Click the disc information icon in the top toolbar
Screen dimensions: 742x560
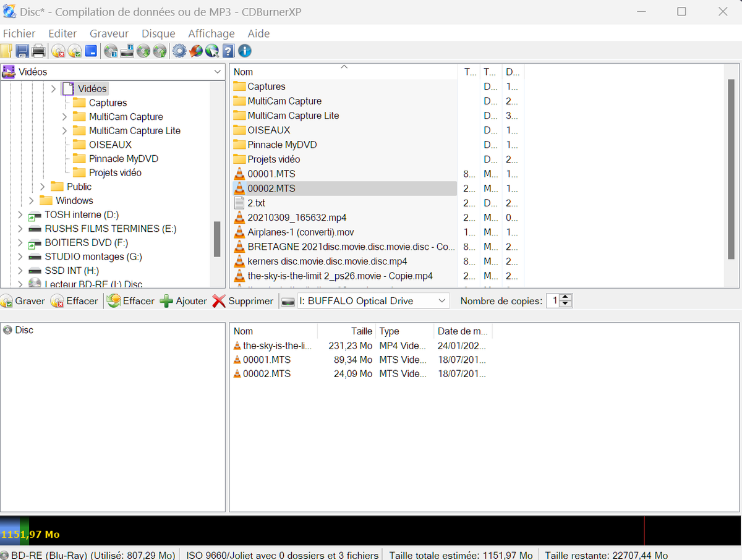[x=111, y=51]
